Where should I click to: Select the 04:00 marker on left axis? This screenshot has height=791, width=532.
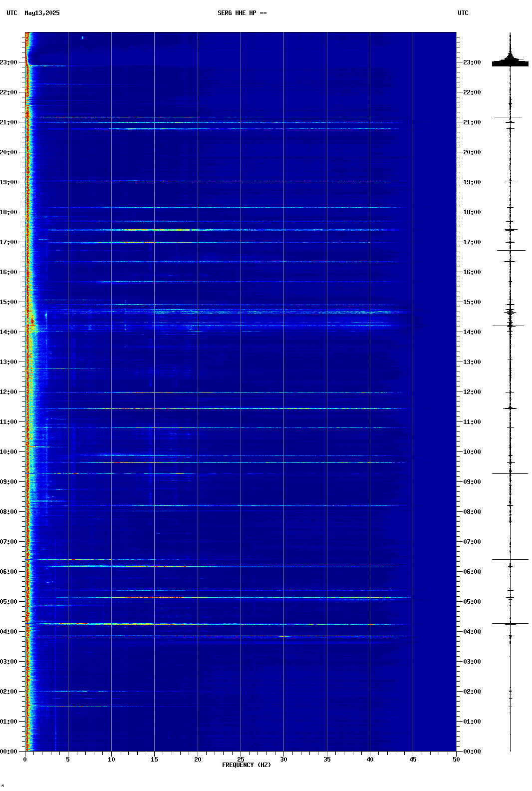8,632
